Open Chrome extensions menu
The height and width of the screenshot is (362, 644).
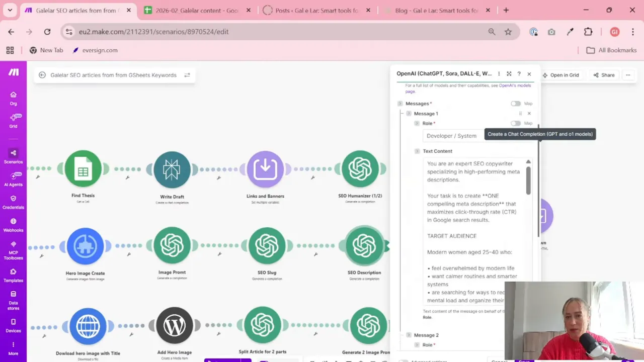588,32
